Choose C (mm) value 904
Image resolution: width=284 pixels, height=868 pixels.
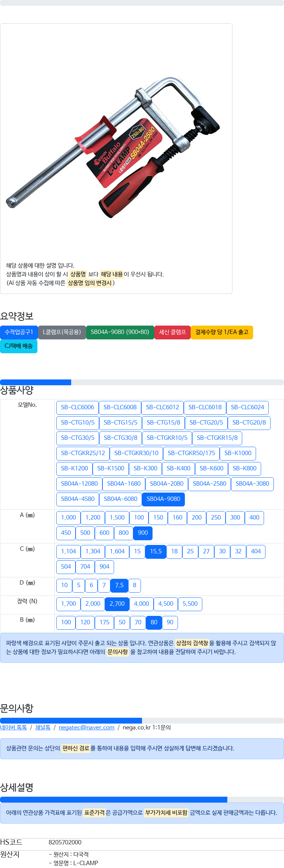point(104,567)
